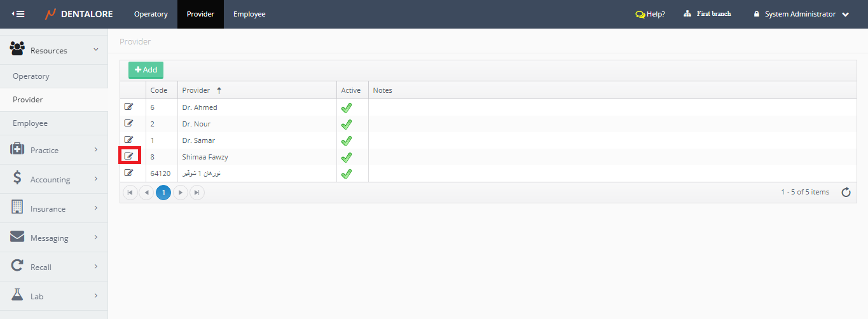
Task: Edit the Shimaa Fawzy provider row
Action: tap(129, 156)
